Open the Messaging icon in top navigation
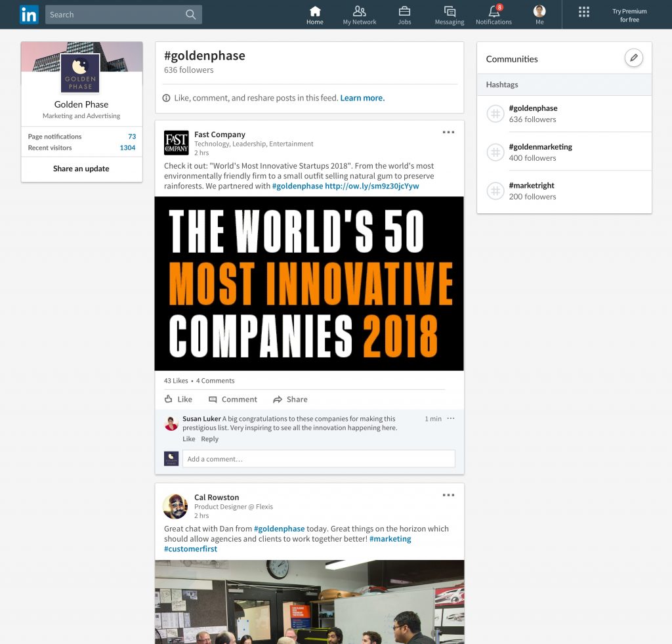The image size is (672, 644). tap(449, 14)
